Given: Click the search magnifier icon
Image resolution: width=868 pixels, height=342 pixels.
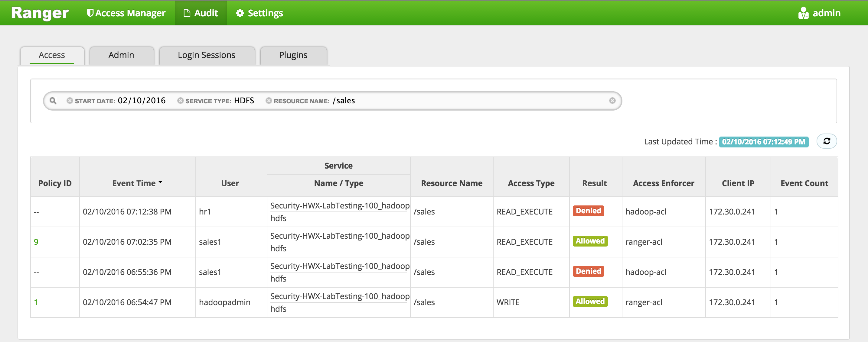Looking at the screenshot, I should (x=53, y=101).
